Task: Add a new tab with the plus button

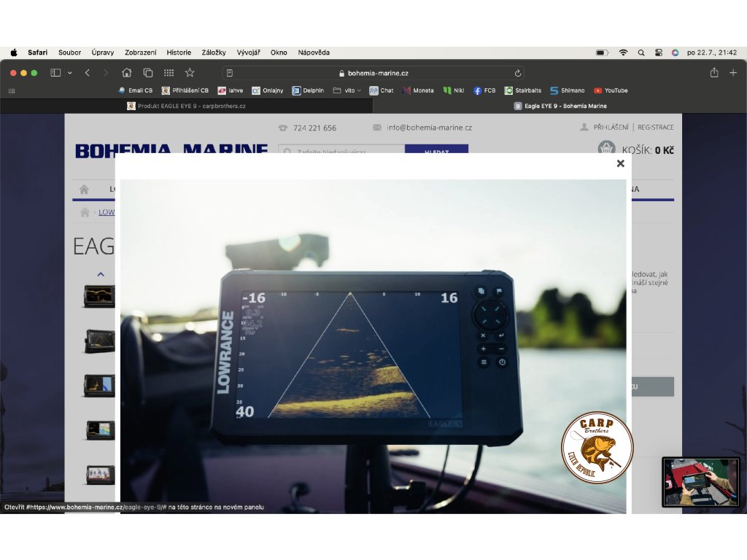Action: pos(733,72)
